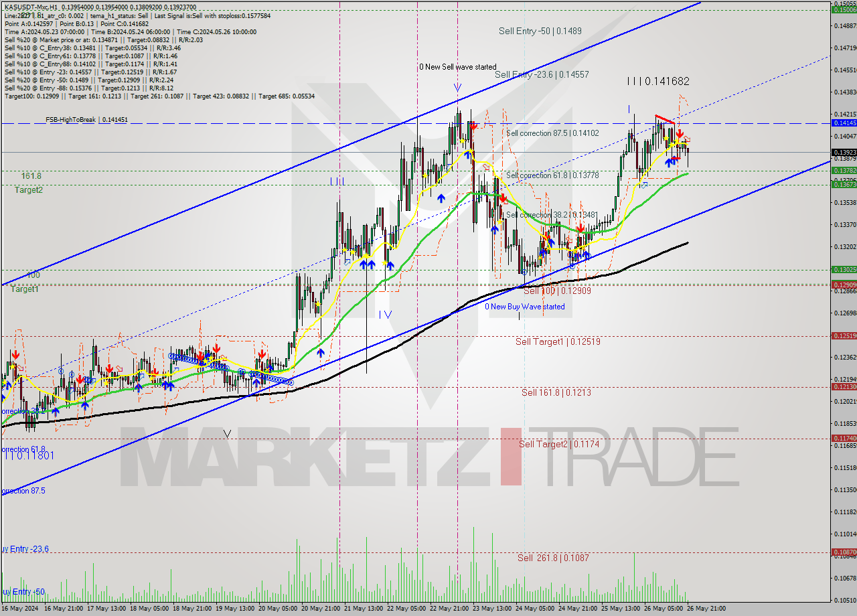Click the green 'Target1' label at left
This screenshot has width=857, height=616.
click(x=24, y=289)
